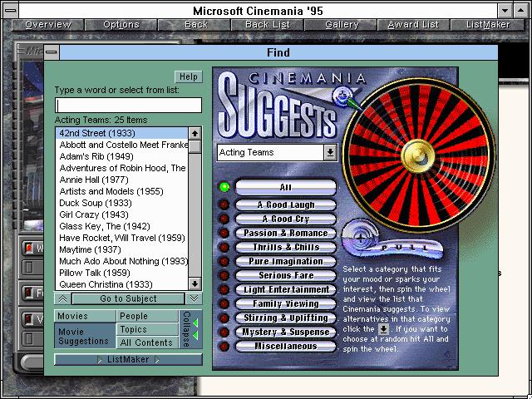Choose the Thrills & Chills button
This screenshot has height=399, width=532.
point(286,247)
